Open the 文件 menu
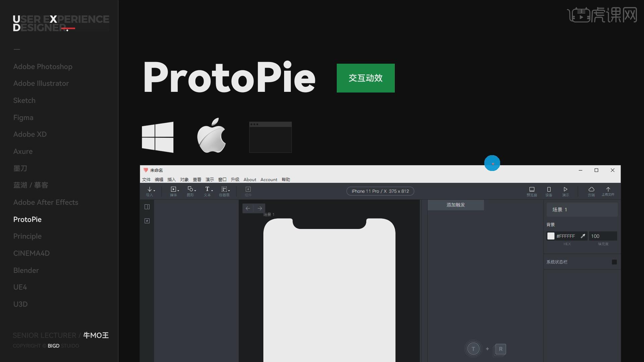The height and width of the screenshot is (362, 644). (x=146, y=180)
